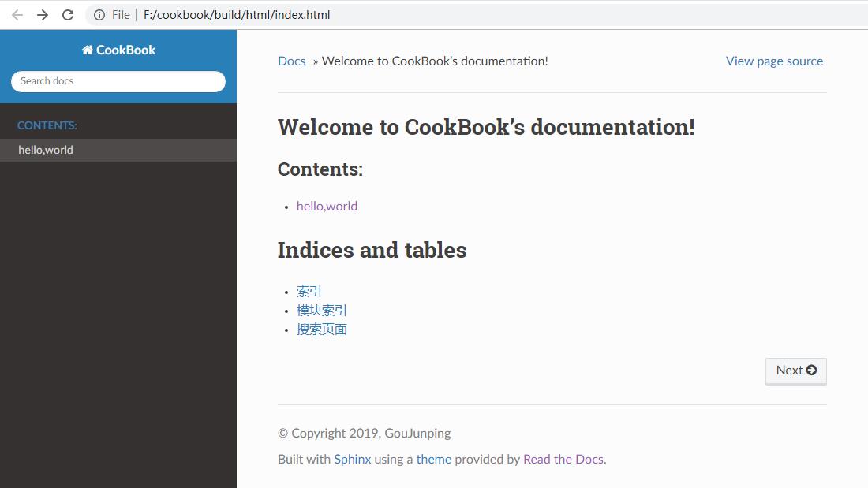Open the Docs breadcrumb link
The width and height of the screenshot is (868, 488).
pyautogui.click(x=292, y=61)
